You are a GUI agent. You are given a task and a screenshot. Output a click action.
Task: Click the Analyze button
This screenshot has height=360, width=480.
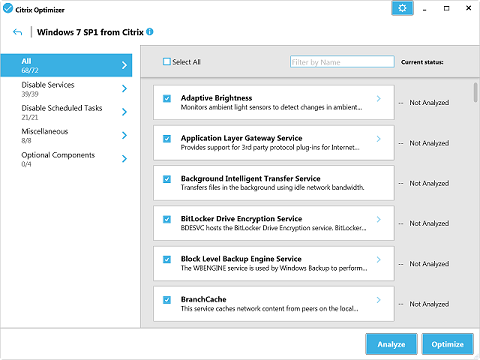point(391,344)
